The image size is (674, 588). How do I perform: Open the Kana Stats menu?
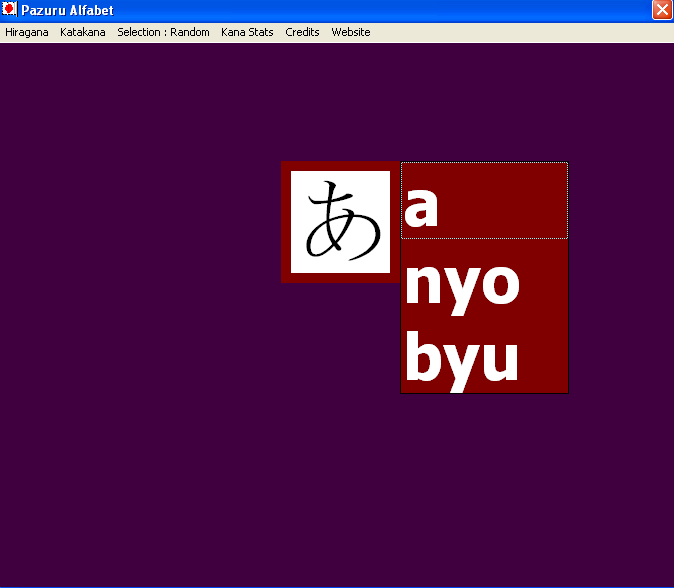247,32
